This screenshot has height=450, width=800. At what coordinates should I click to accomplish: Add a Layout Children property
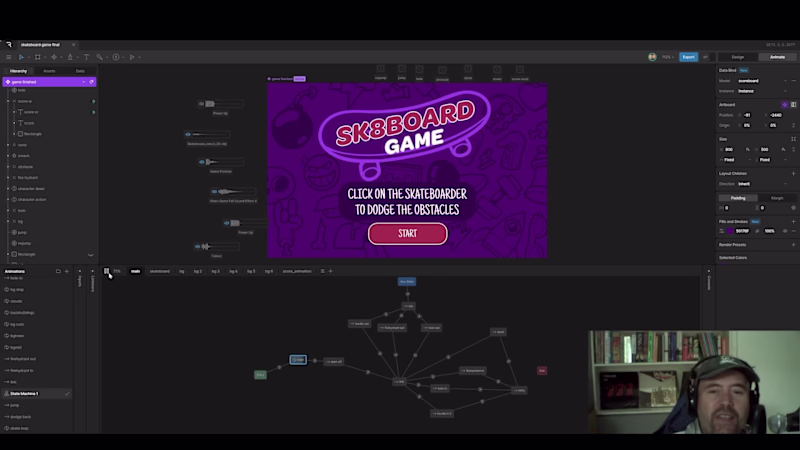coord(793,173)
